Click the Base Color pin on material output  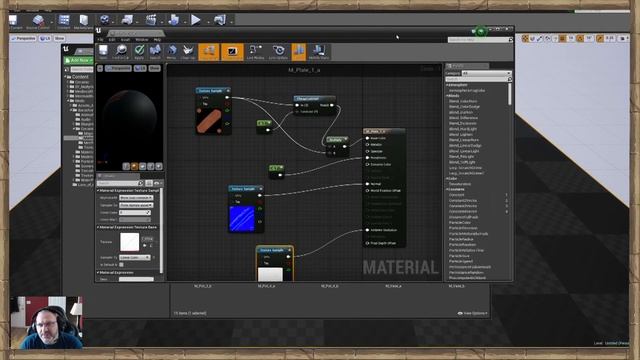coord(368,138)
